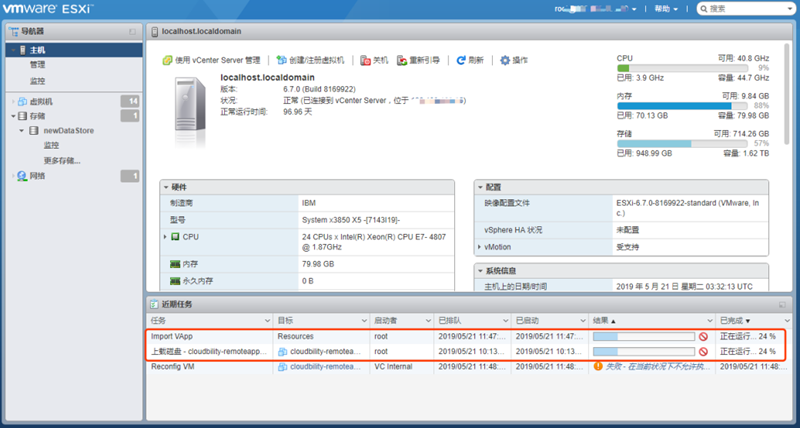Image resolution: width=800 pixels, height=428 pixels.
Task: Expand the Network tree node
Action: [x=12, y=176]
